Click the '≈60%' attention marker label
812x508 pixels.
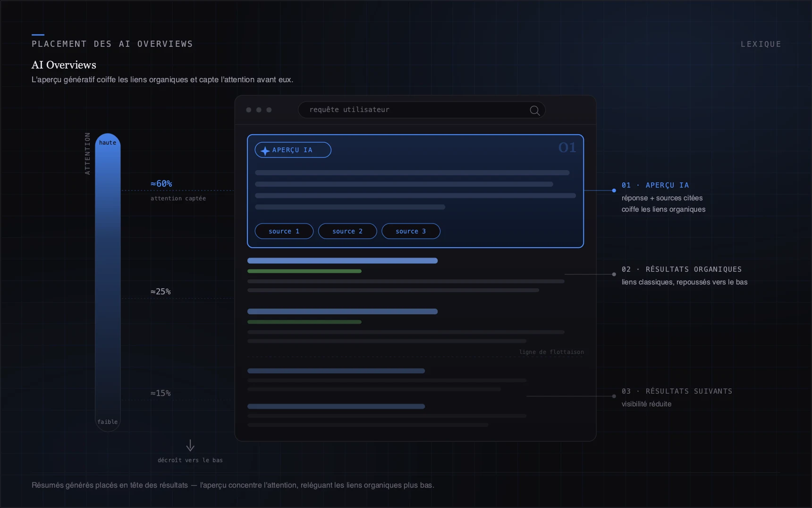click(x=161, y=183)
